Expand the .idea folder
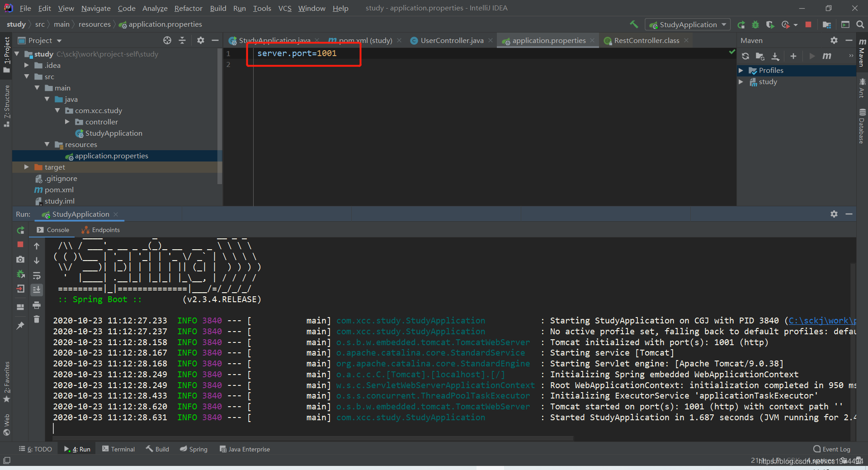Screen dimensions: 868x470 (27, 65)
